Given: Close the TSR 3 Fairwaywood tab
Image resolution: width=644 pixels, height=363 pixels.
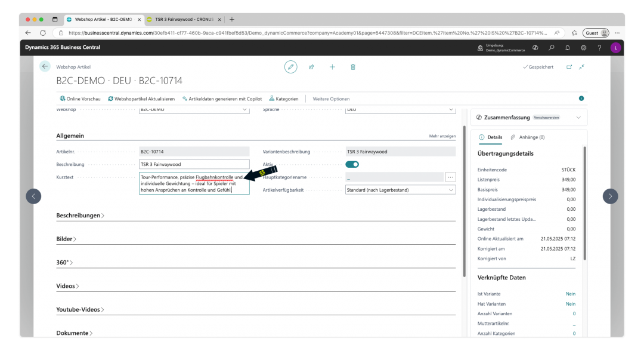Looking at the screenshot, I should point(219,19).
